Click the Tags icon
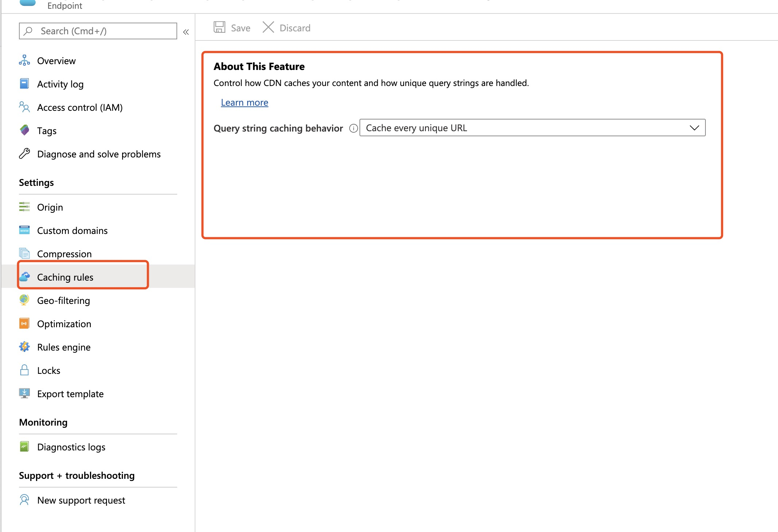Screen dimensions: 778x532 pos(24,130)
